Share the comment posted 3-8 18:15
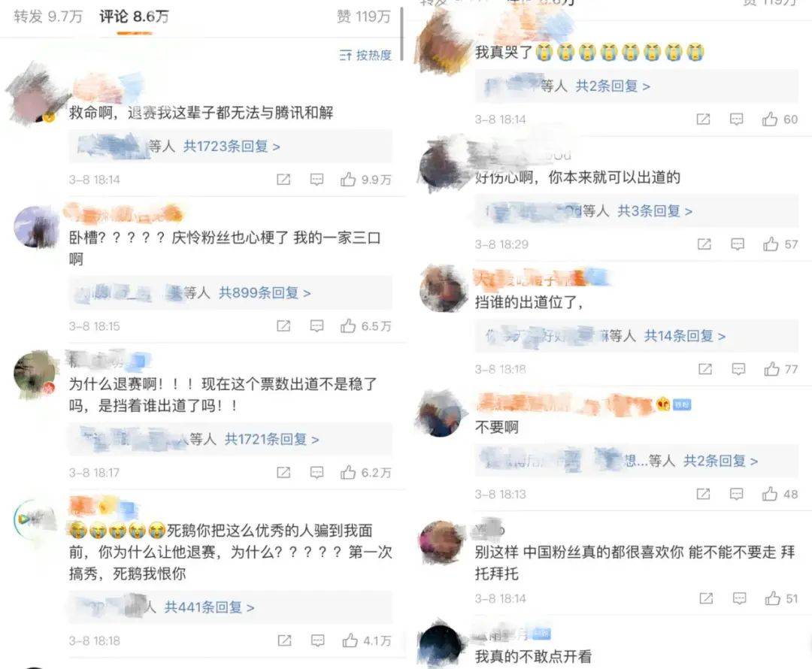 283,325
